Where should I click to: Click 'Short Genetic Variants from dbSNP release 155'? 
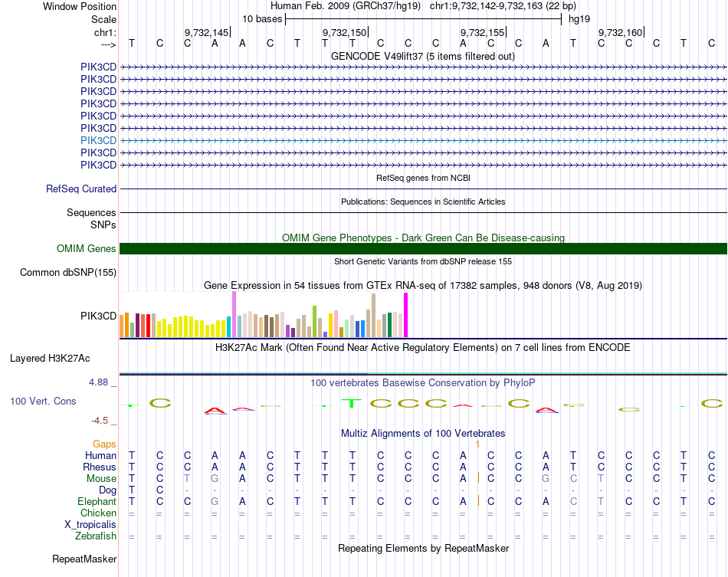pos(423,261)
